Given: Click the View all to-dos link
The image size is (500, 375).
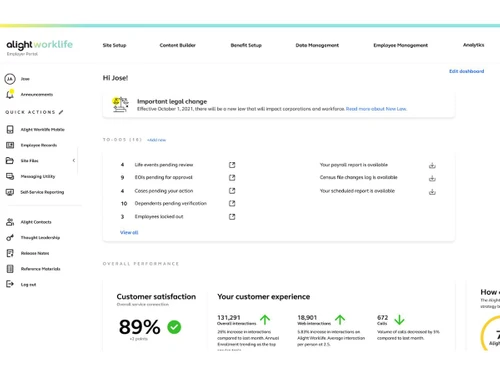Looking at the screenshot, I should 129,232.
